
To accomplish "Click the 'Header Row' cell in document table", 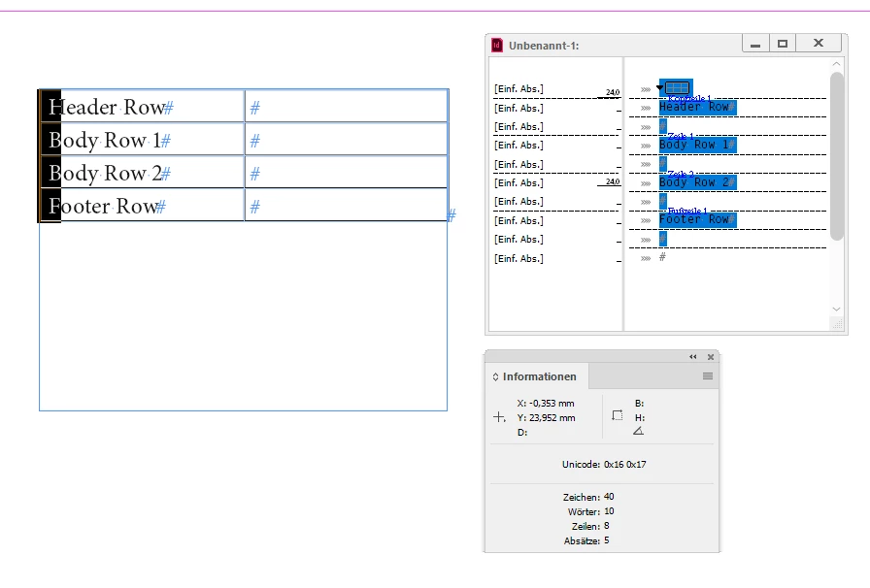I will (x=142, y=106).
